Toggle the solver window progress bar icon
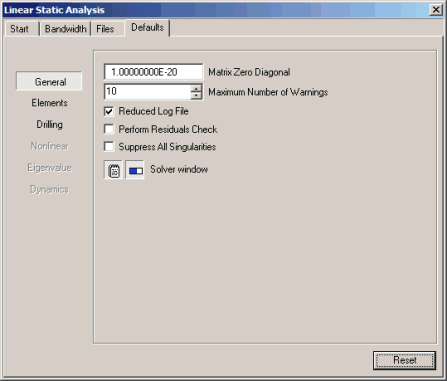Screen dimensions: 447x381 click(x=135, y=170)
